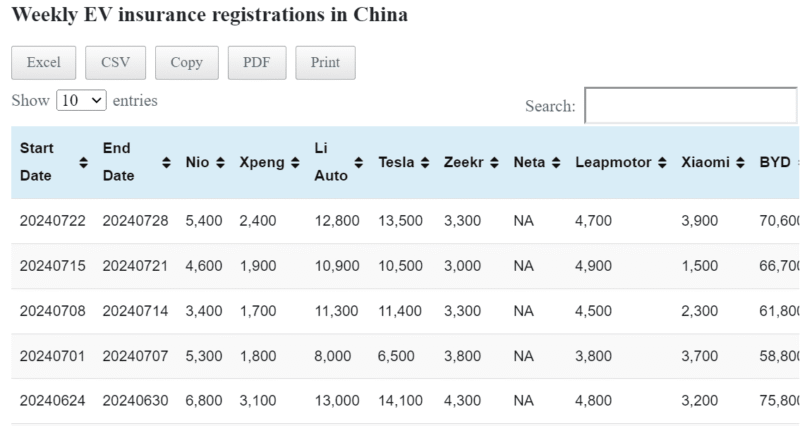800x426 pixels.
Task: Sort the Leapmotor column
Action: pyautogui.click(x=661, y=162)
